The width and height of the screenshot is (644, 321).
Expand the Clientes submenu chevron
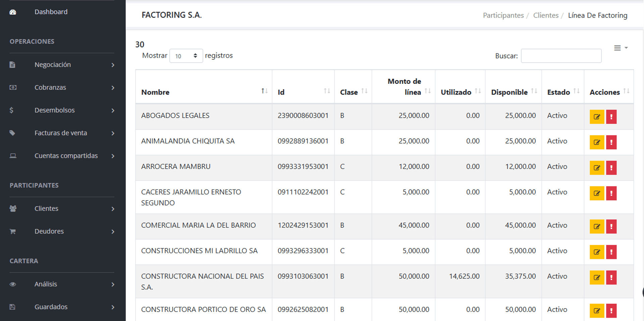(113, 209)
